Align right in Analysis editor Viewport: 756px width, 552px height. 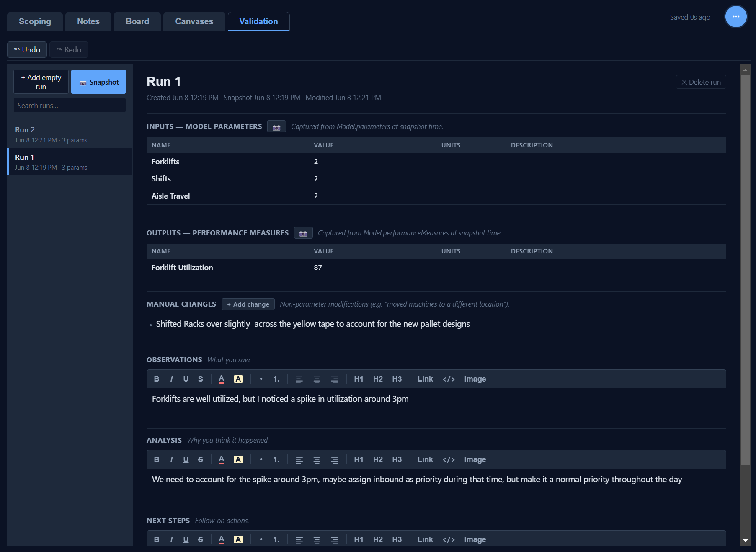click(334, 460)
